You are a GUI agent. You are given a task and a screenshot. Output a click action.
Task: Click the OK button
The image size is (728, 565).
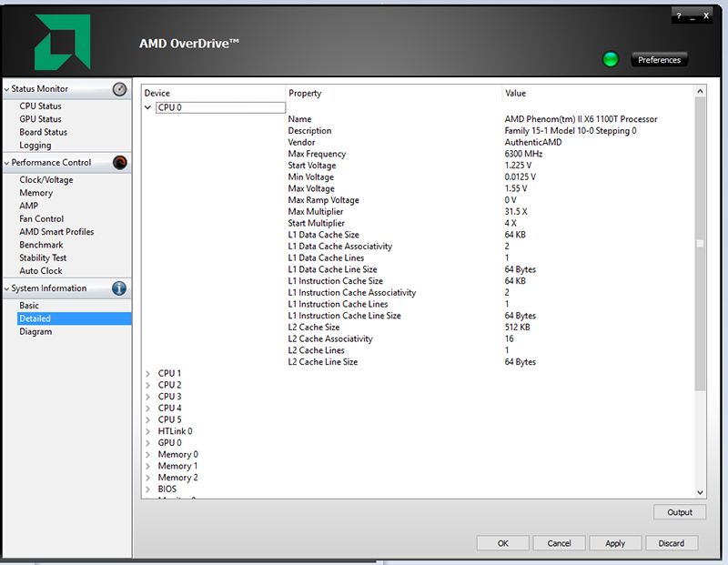[x=503, y=543]
